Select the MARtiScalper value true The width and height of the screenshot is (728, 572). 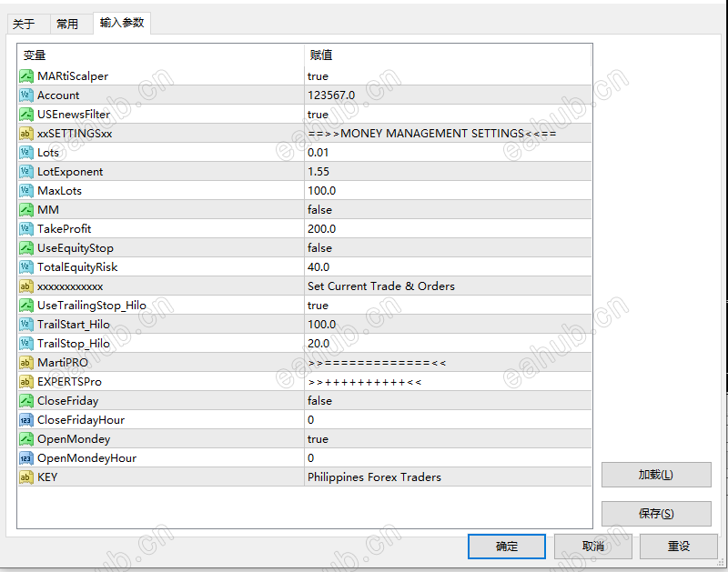point(318,76)
